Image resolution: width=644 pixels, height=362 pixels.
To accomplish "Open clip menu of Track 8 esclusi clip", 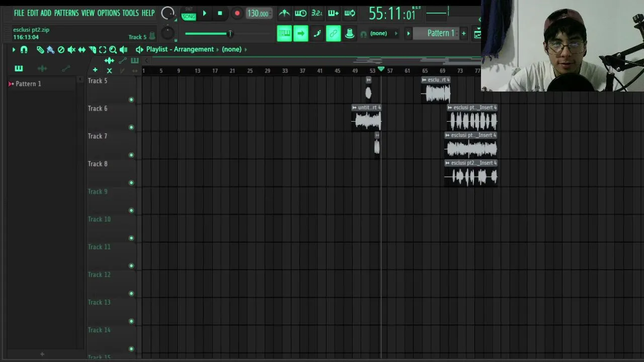I will coord(447,163).
